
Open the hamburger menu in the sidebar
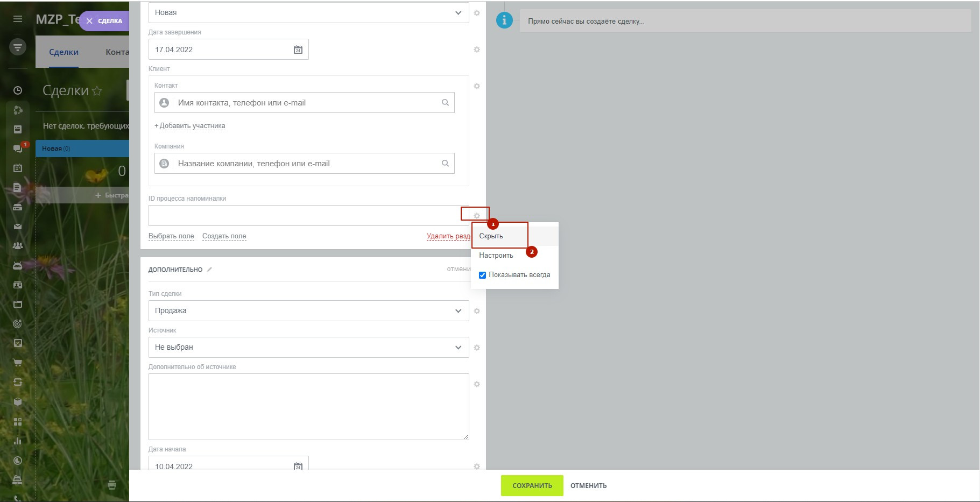(x=18, y=19)
